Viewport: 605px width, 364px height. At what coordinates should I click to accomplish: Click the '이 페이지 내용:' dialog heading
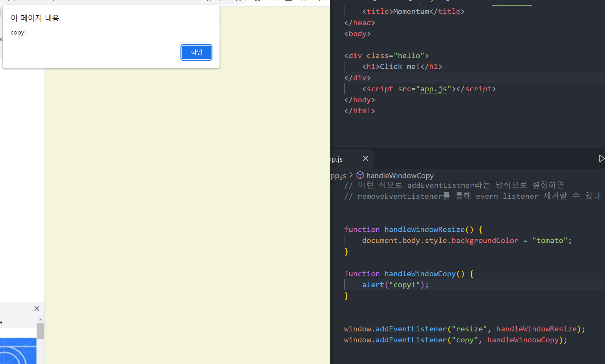pyautogui.click(x=36, y=18)
